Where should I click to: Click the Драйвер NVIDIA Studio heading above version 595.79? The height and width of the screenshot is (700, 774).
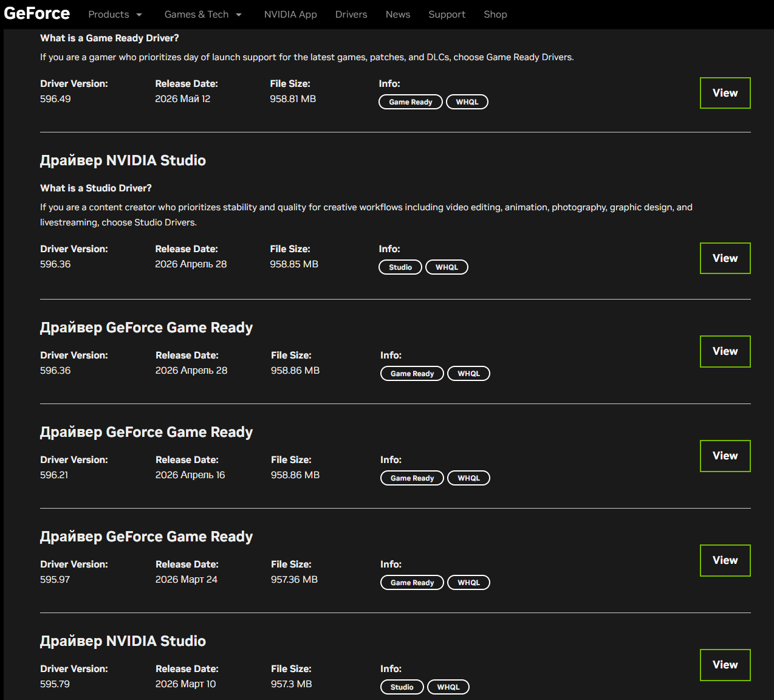(123, 641)
